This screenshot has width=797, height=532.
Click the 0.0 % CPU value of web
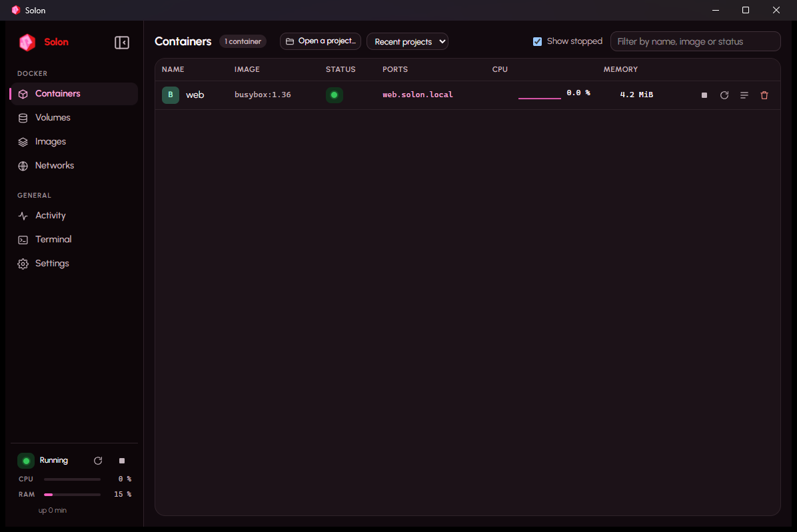click(578, 93)
